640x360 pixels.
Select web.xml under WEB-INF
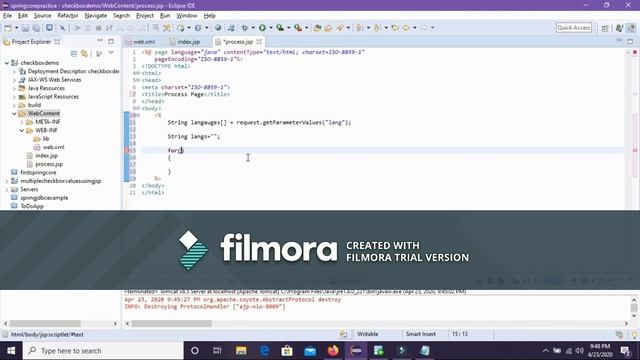pyautogui.click(x=53, y=147)
